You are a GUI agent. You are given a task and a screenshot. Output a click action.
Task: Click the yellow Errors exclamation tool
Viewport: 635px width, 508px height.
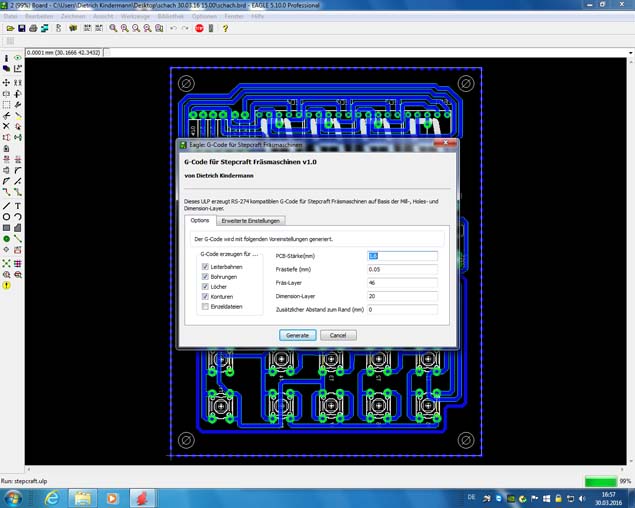[6, 286]
